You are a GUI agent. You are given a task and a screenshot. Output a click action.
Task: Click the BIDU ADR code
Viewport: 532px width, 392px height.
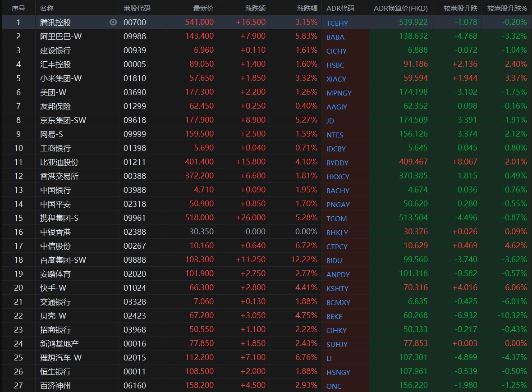pyautogui.click(x=334, y=260)
